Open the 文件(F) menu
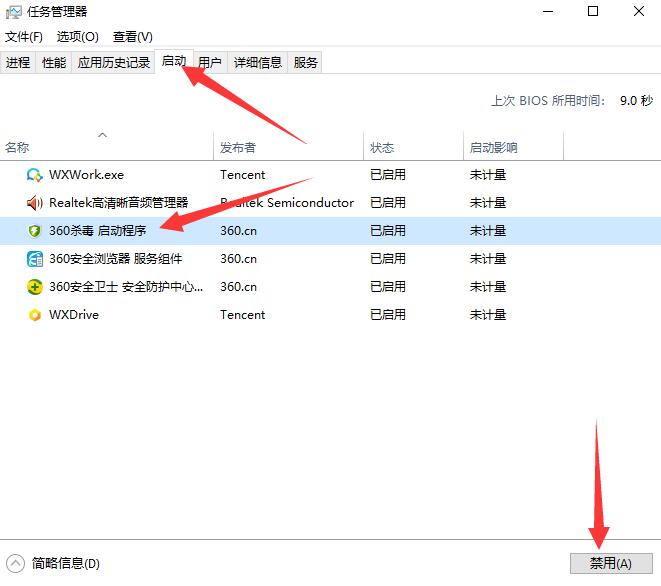Image resolution: width=661 pixels, height=586 pixels. point(24,37)
